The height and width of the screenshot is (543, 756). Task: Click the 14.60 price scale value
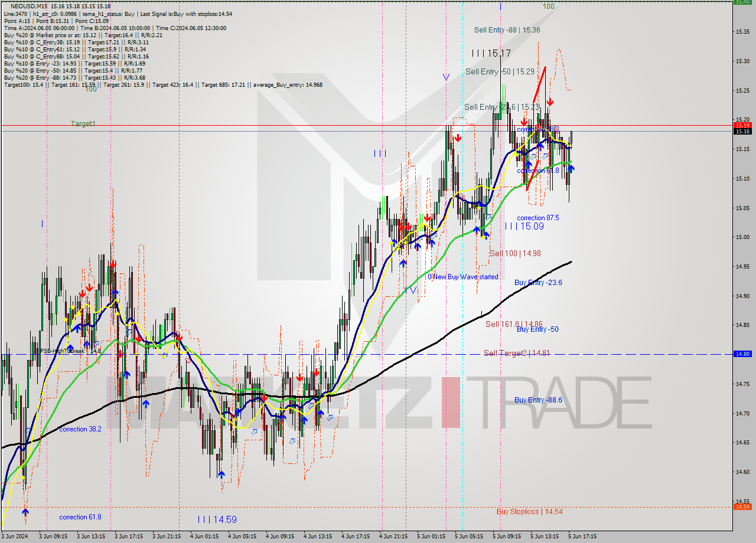tap(742, 472)
